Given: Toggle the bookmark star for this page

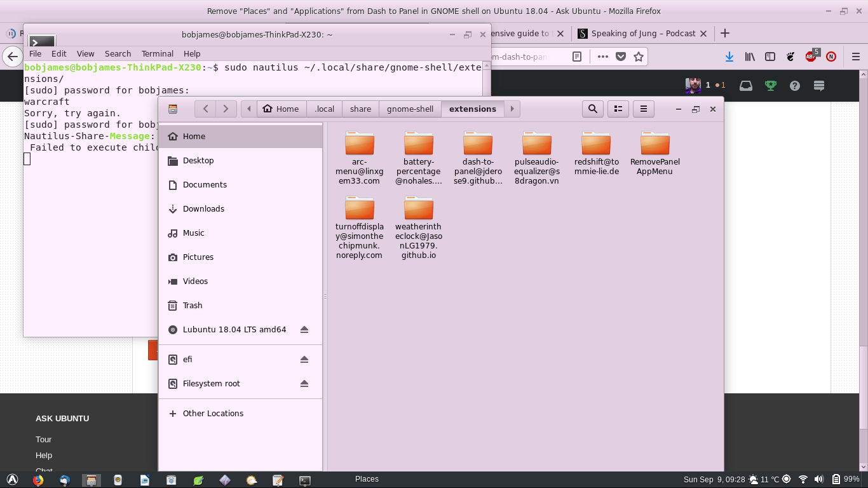Looking at the screenshot, I should 638,57.
